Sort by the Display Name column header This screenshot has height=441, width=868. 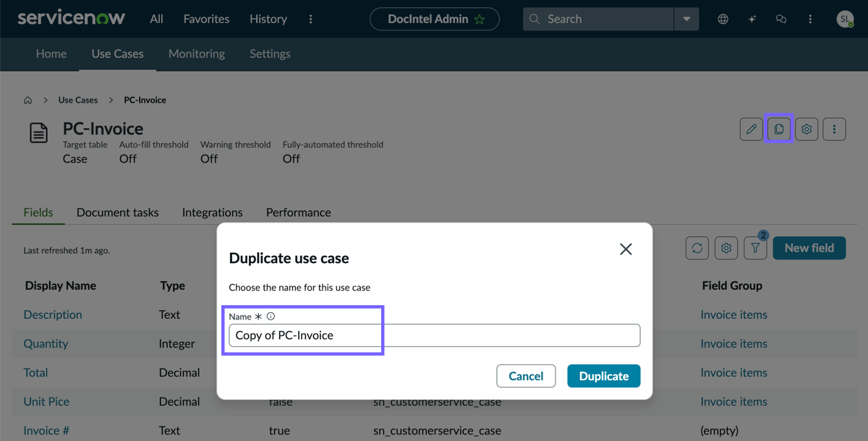click(61, 286)
